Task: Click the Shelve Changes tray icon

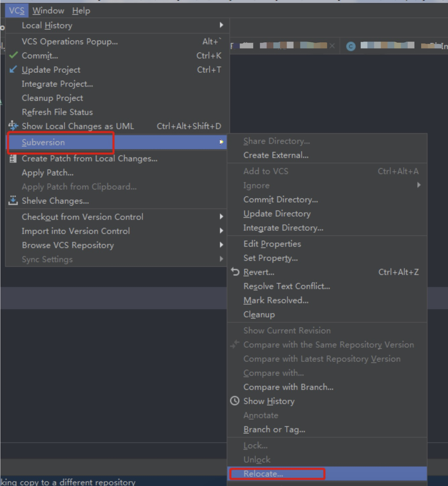Action: [13, 200]
